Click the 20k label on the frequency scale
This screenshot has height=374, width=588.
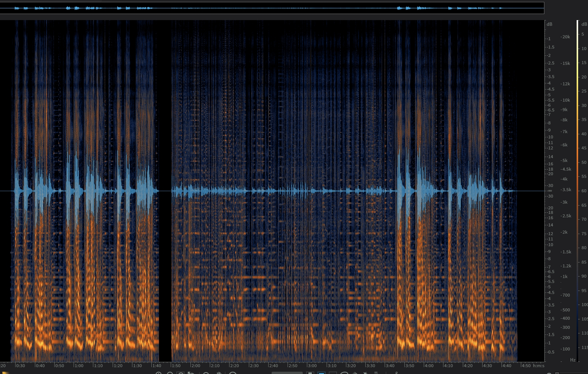pos(566,37)
